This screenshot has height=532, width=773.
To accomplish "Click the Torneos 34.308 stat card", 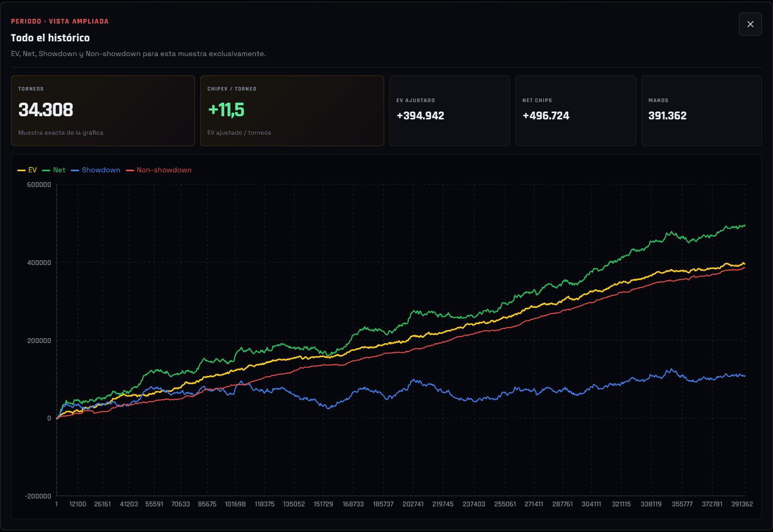I will 103,110.
